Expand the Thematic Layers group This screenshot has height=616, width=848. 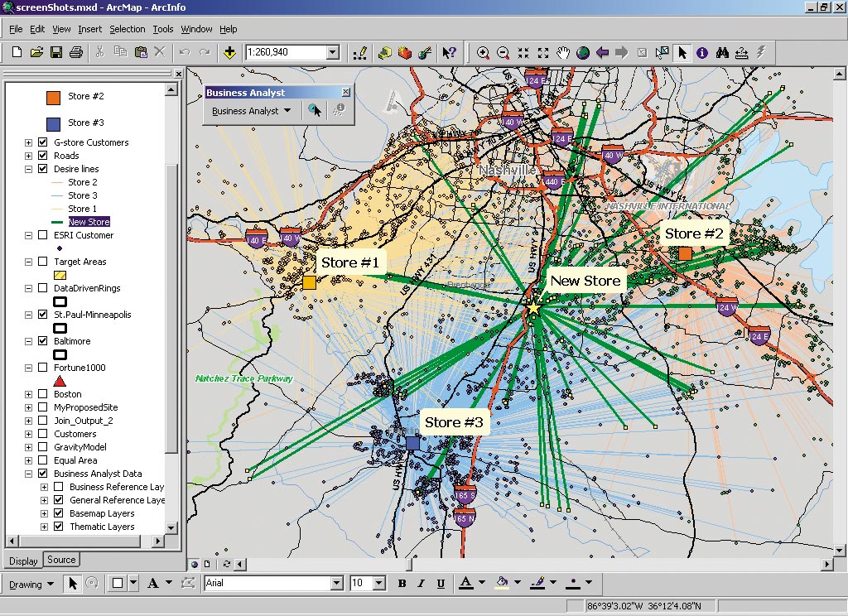45,527
